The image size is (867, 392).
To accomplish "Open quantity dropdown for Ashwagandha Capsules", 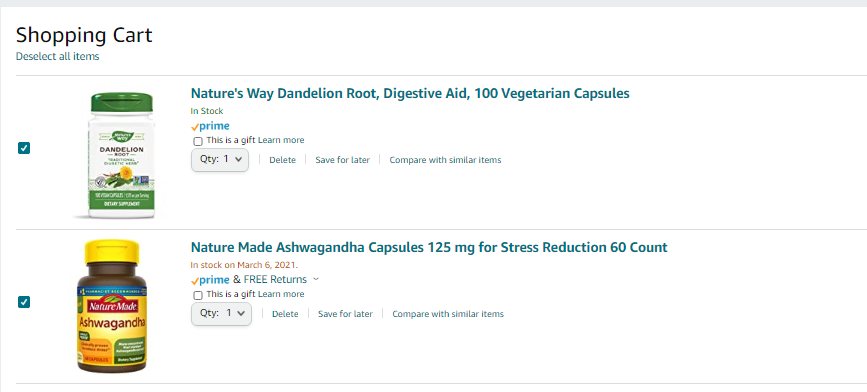I will [x=221, y=313].
